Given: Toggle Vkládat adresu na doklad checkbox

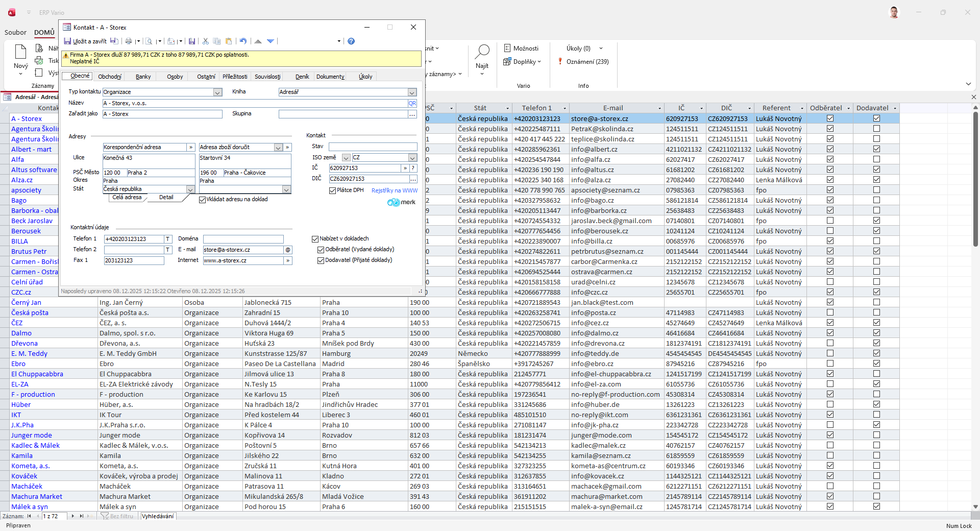Looking at the screenshot, I should pos(203,200).
